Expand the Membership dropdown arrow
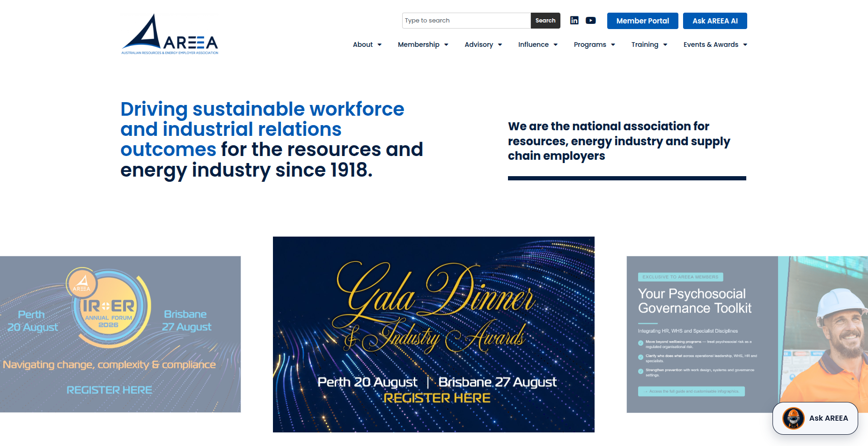Screen dimensions: 868x446 pos(446,45)
